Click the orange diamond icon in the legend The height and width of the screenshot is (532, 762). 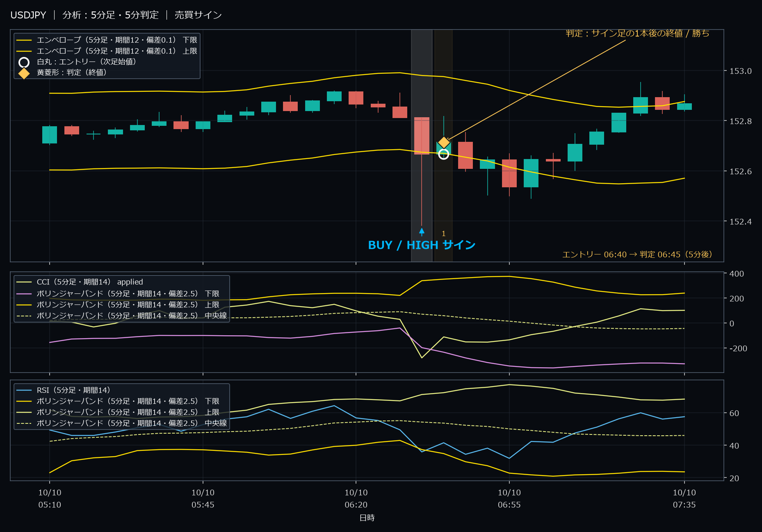click(x=24, y=73)
